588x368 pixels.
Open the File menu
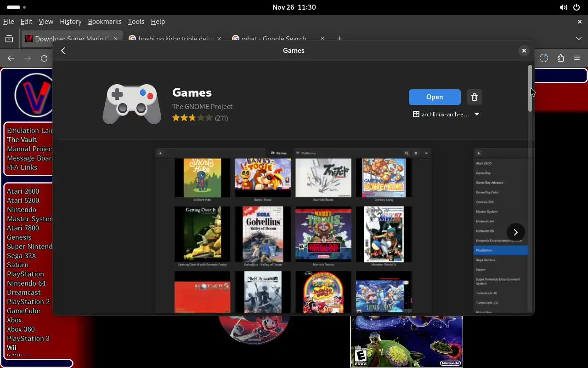coord(8,22)
